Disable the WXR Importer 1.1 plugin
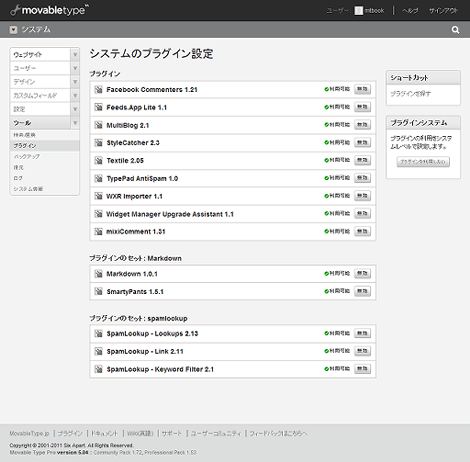 click(x=362, y=196)
